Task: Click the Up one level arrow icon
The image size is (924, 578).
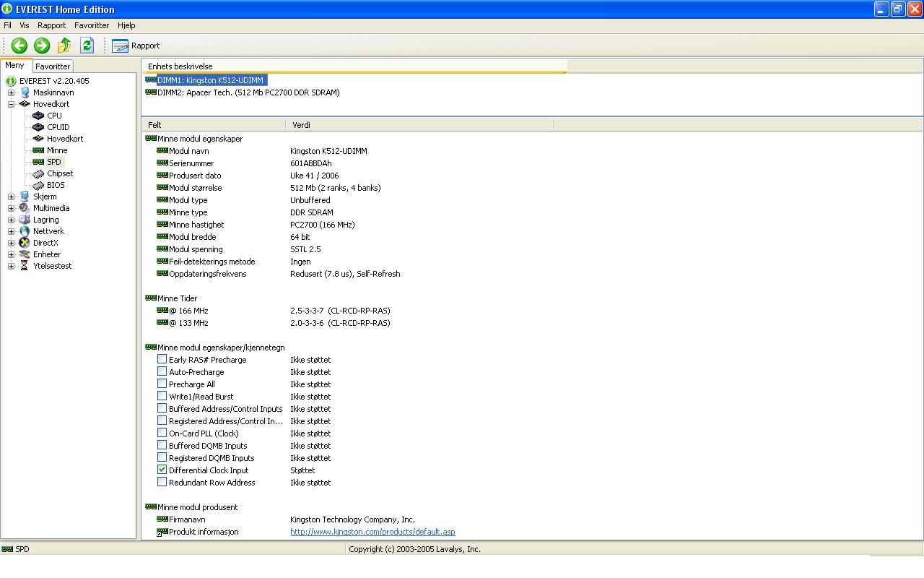Action: pyautogui.click(x=64, y=46)
